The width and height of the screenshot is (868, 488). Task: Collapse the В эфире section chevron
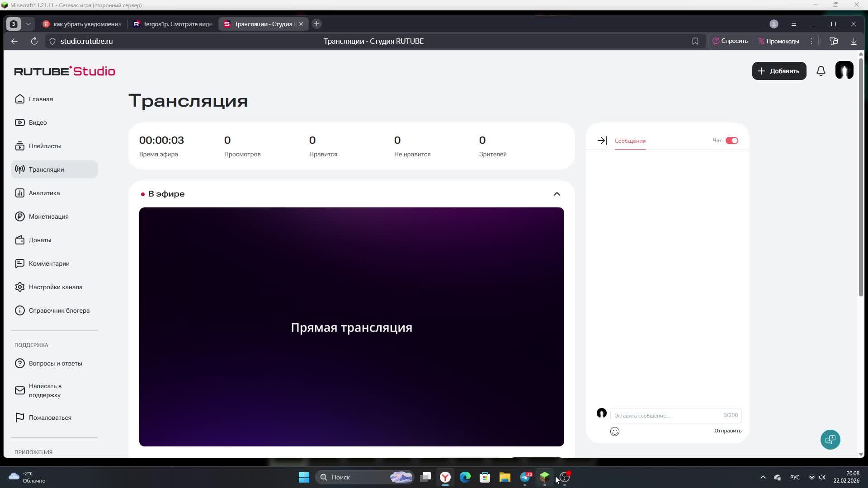pyautogui.click(x=557, y=194)
